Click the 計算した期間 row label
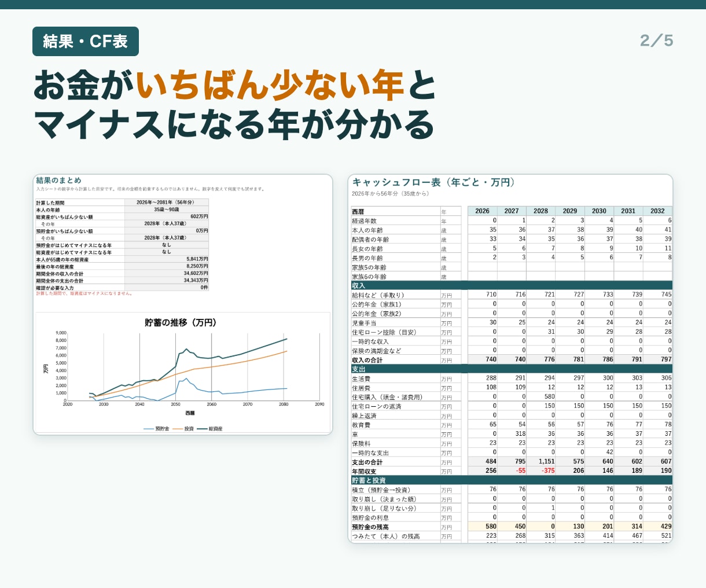 tap(50, 203)
